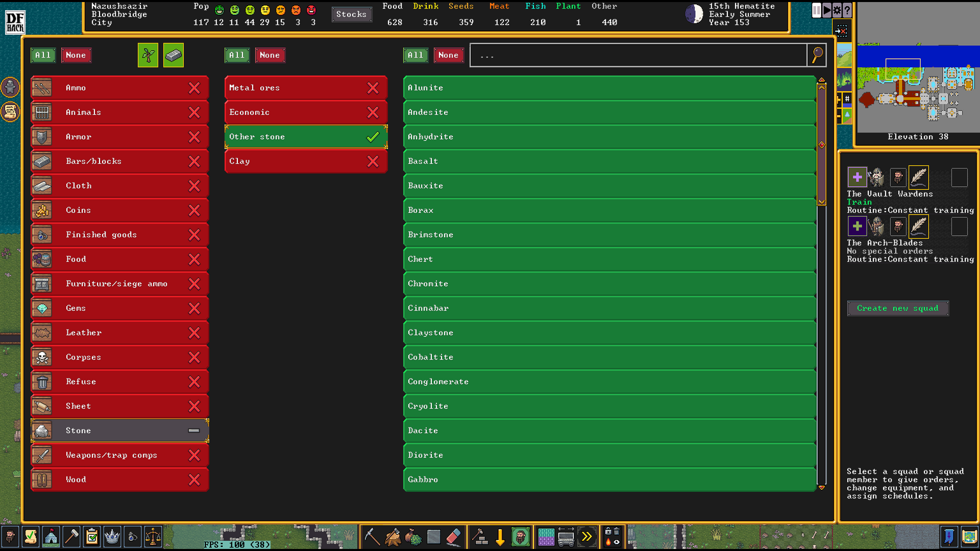Disable the Other stone subcategory
980x551 pixels.
coord(306,137)
